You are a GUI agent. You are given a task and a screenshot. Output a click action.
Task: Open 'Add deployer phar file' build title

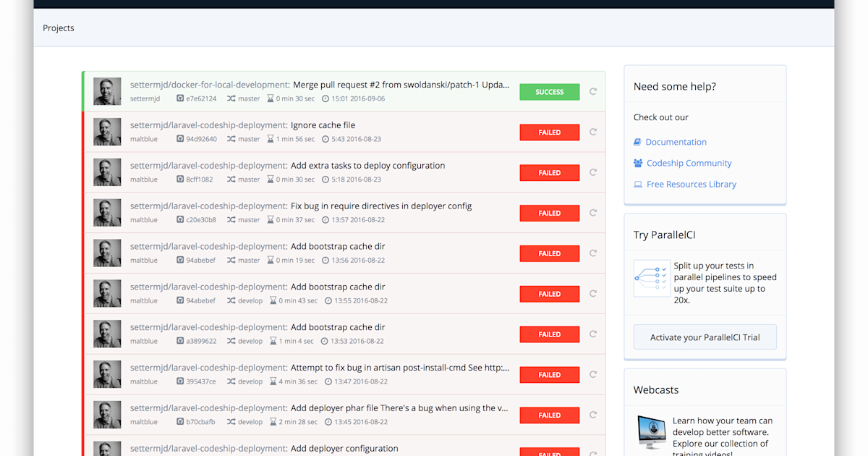pos(399,408)
